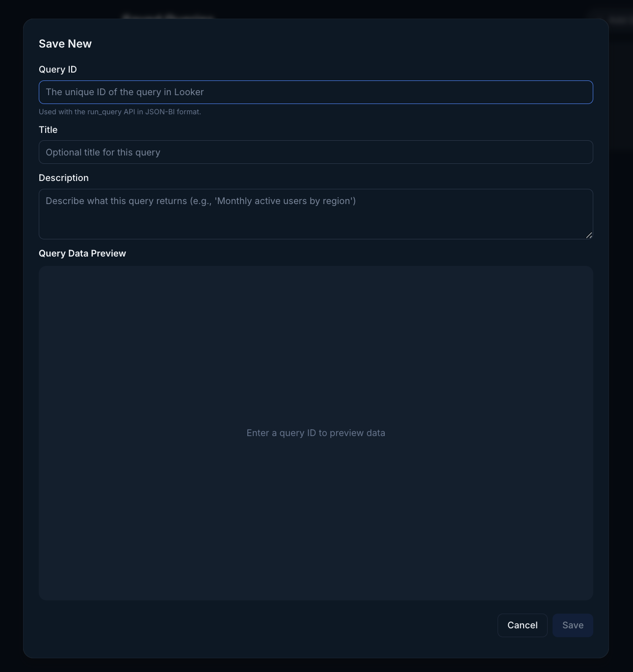This screenshot has height=672, width=633.
Task: Click the 'Query Data Preview' section label
Action: [x=82, y=253]
